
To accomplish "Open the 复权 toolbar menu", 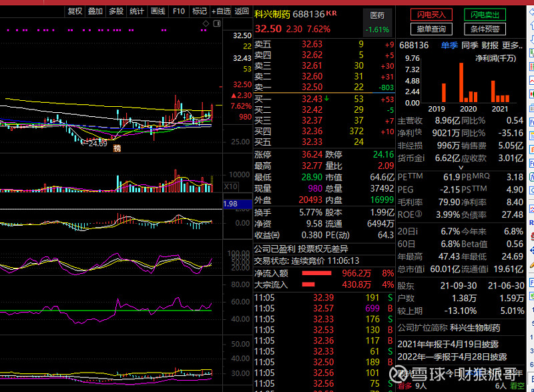I will 75,11.
